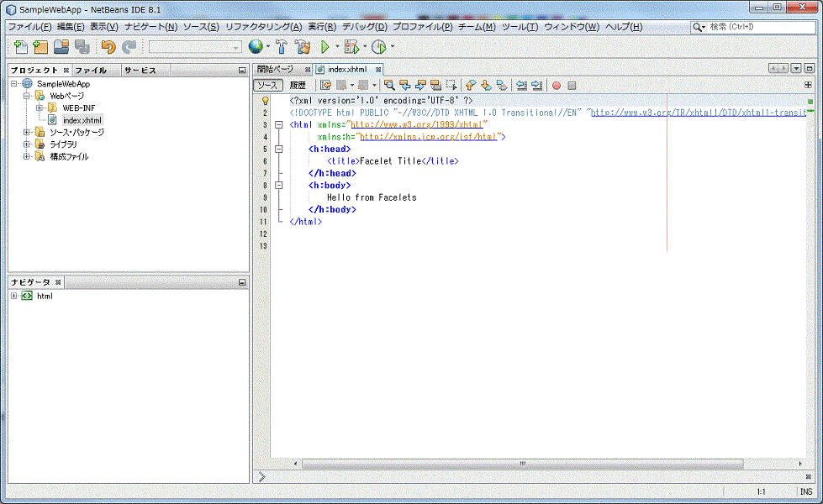Image resolution: width=823 pixels, height=504 pixels.
Task: Open the project configuration combo box
Action: 195,47
